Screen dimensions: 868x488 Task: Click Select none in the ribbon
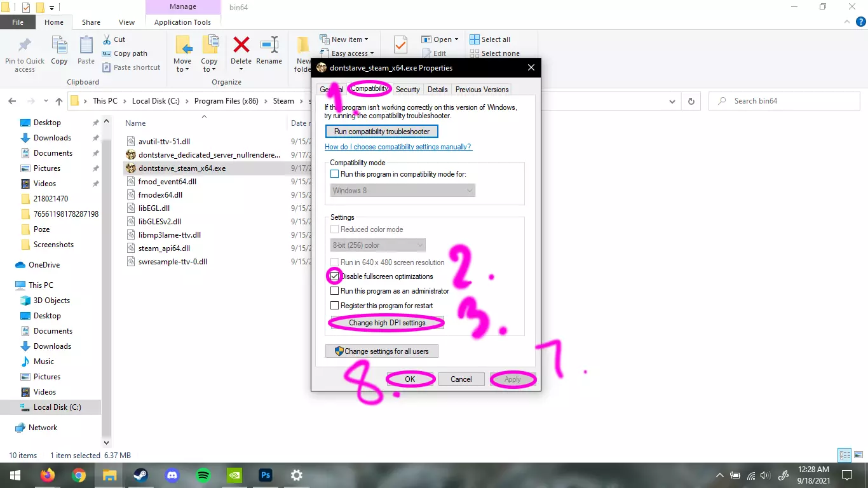coord(500,53)
